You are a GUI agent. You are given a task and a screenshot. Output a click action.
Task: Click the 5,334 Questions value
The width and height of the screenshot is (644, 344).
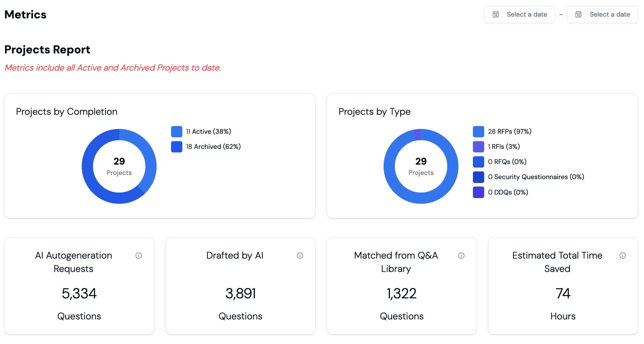coord(79,294)
